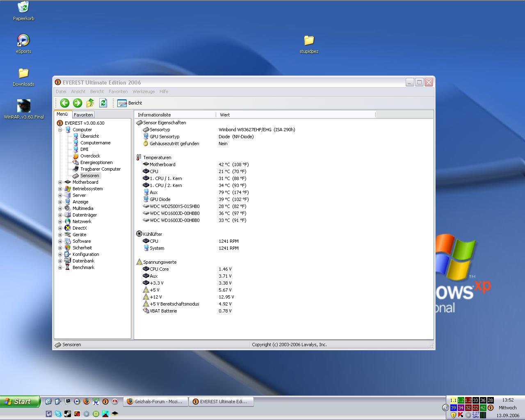Open the Datei menu
This screenshot has height=420, width=525.
coord(61,91)
